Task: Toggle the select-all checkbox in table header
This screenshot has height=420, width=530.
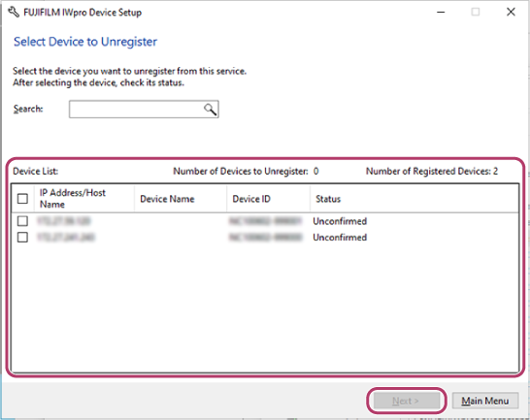Action: (22, 199)
